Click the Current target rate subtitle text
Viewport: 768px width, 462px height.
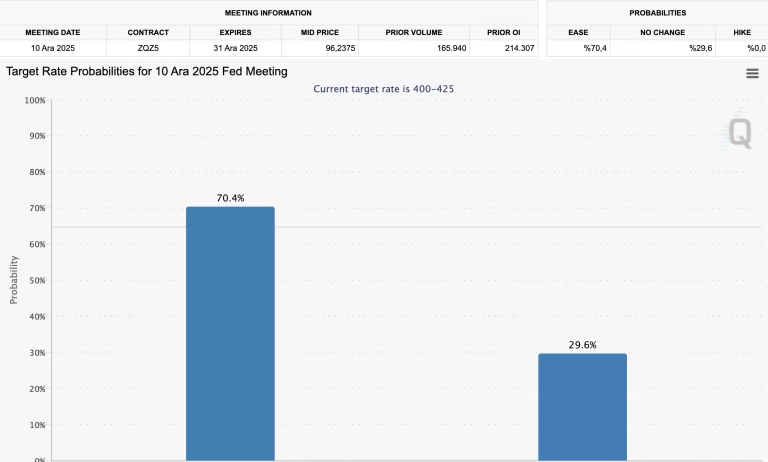[x=384, y=89]
